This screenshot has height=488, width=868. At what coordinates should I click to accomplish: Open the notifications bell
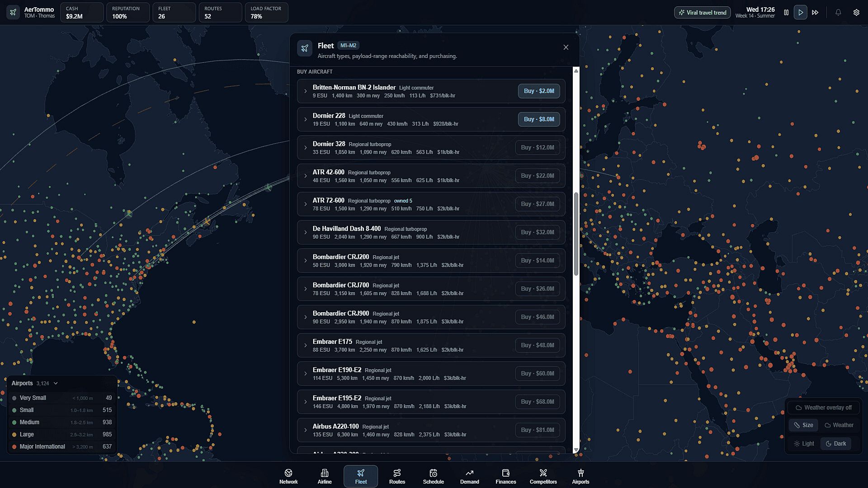tap(838, 13)
